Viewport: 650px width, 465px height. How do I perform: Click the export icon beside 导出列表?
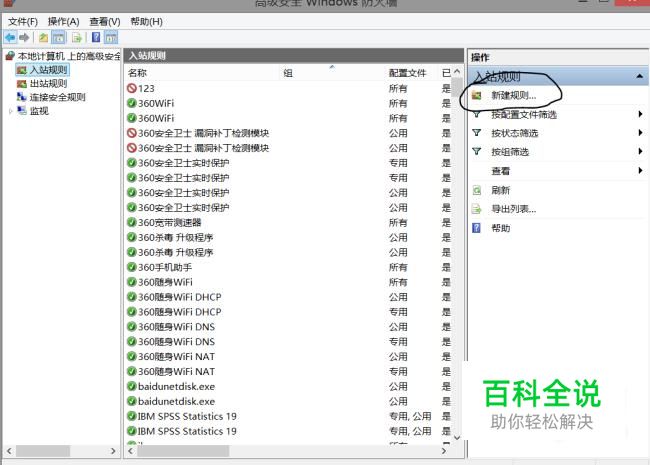(477, 209)
